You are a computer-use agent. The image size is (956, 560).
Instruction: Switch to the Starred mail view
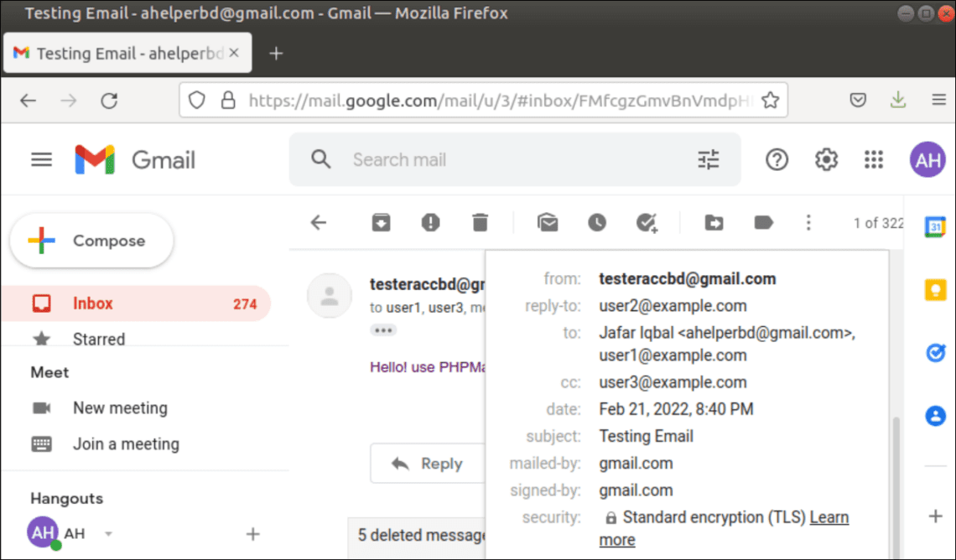tap(98, 339)
